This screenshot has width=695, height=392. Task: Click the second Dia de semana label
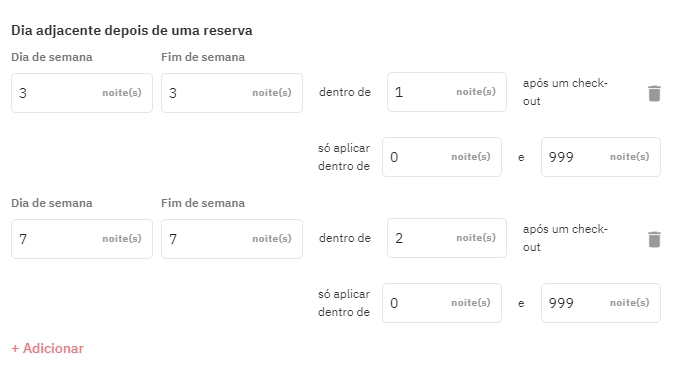pyautogui.click(x=52, y=203)
